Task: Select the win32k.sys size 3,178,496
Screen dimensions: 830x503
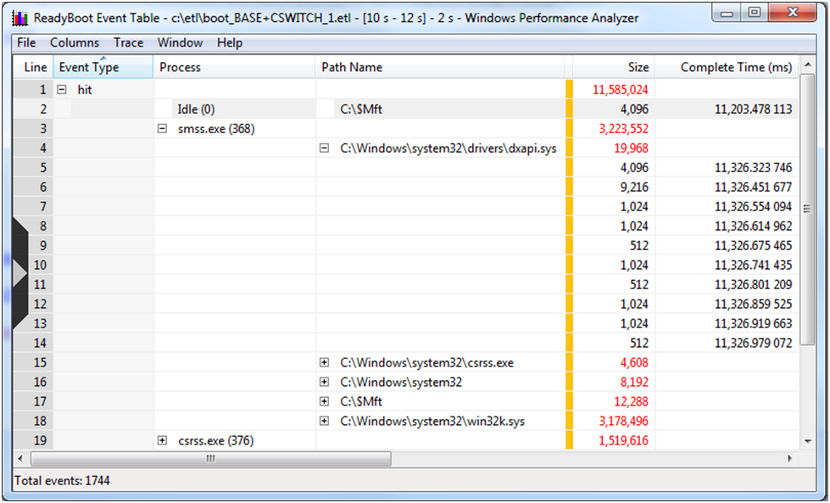Action: click(x=624, y=421)
